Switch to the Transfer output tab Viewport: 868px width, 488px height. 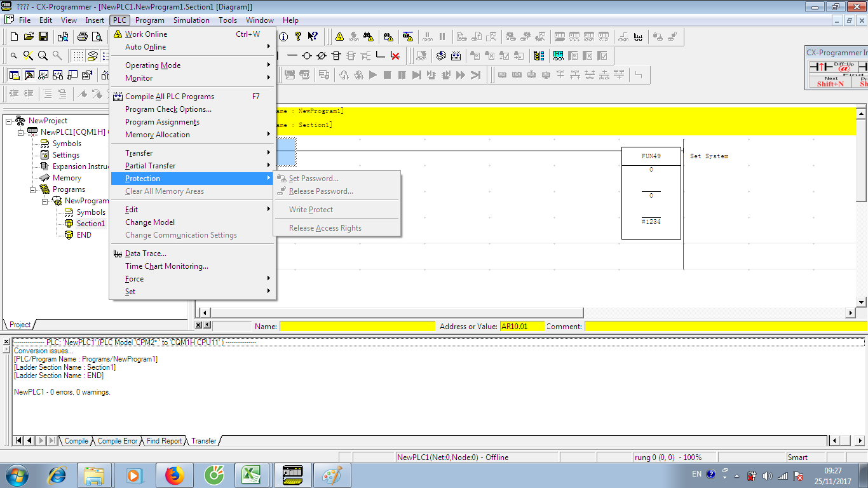click(204, 441)
